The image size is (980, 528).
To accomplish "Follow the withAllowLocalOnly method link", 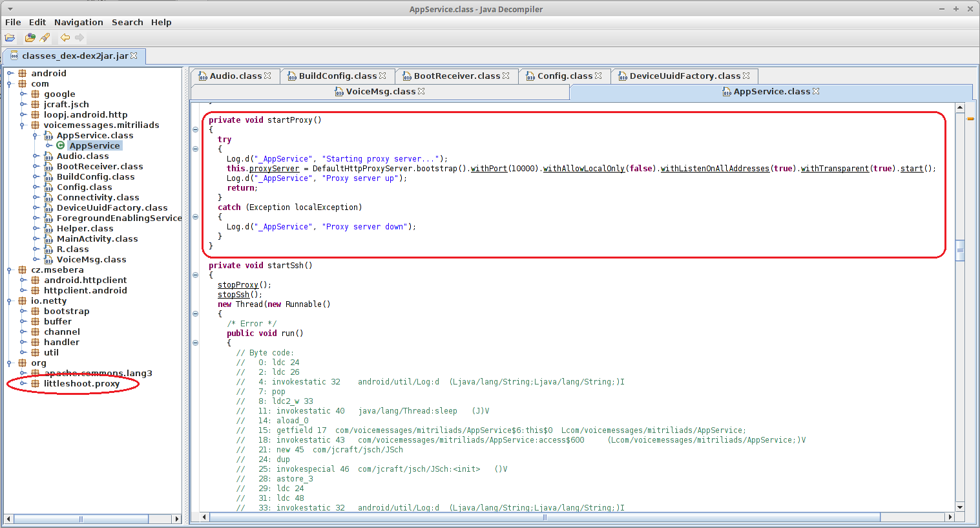I will pos(583,168).
